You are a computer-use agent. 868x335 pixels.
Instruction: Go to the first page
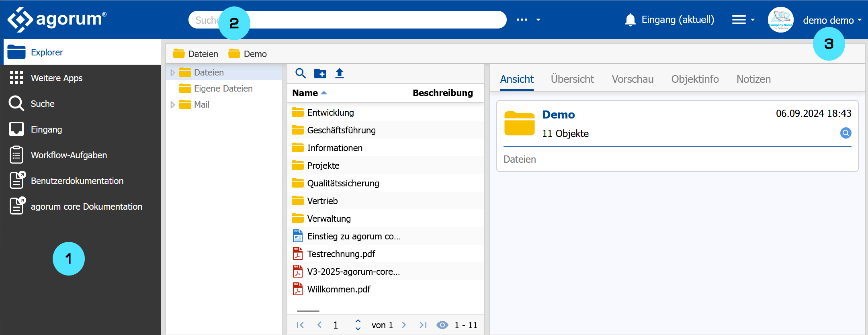(300, 325)
